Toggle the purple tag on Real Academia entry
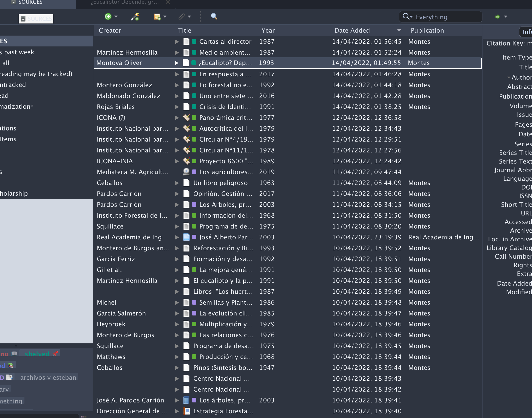Viewport: 532px width, 418px height. click(194, 237)
